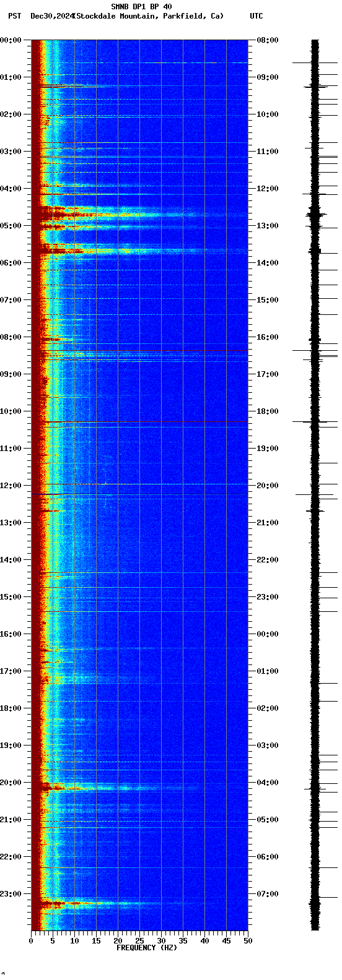342x980 pixels.
Task: Click the '02:00' label on the UTC axis
Action: point(268,708)
